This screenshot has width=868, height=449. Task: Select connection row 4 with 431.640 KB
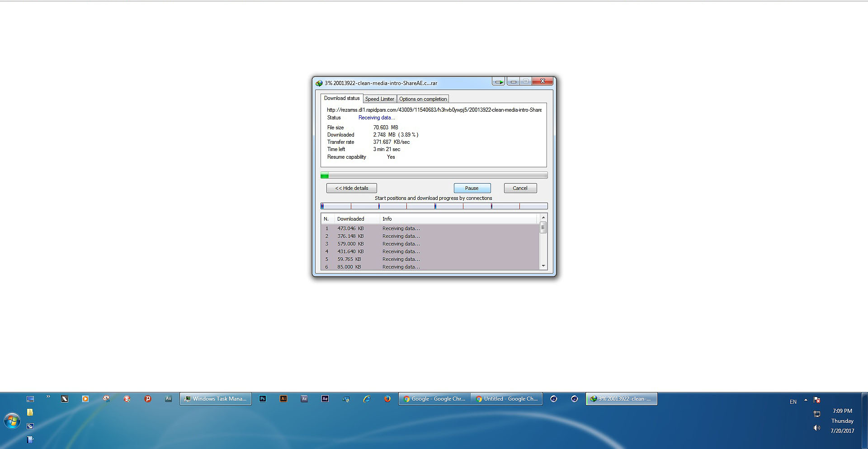430,251
